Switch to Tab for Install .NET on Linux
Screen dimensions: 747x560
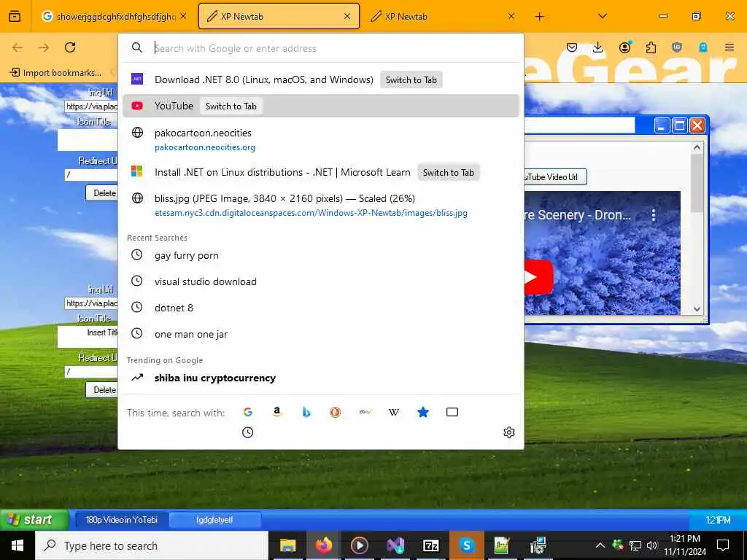coord(449,172)
